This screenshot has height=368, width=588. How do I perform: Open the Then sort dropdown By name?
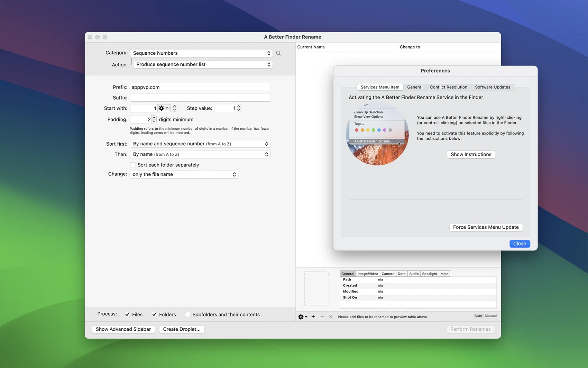[x=200, y=155]
